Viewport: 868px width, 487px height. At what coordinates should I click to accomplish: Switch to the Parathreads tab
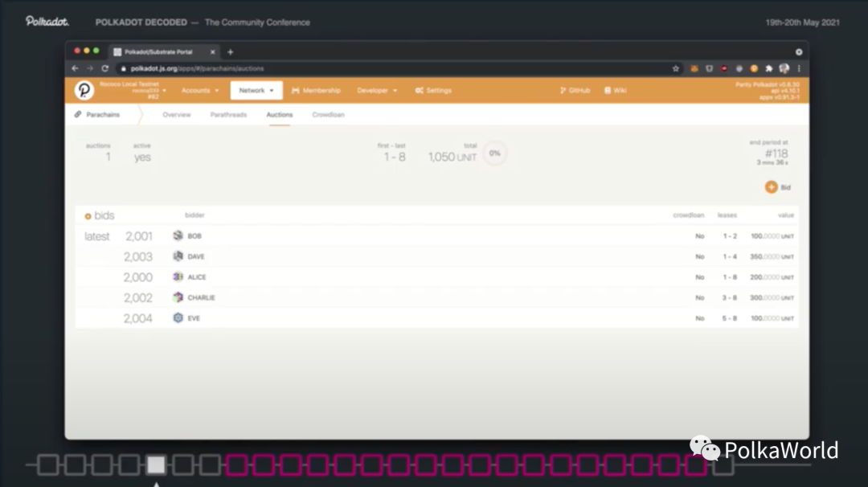point(228,115)
